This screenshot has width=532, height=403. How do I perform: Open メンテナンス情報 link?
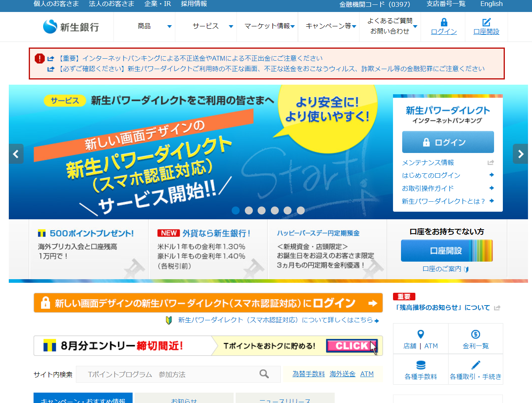click(x=428, y=163)
